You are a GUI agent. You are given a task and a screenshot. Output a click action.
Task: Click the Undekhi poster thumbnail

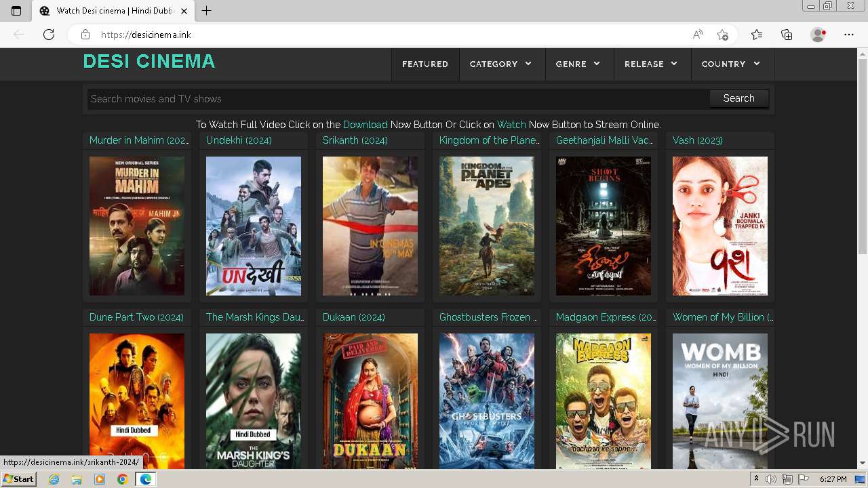click(x=254, y=226)
